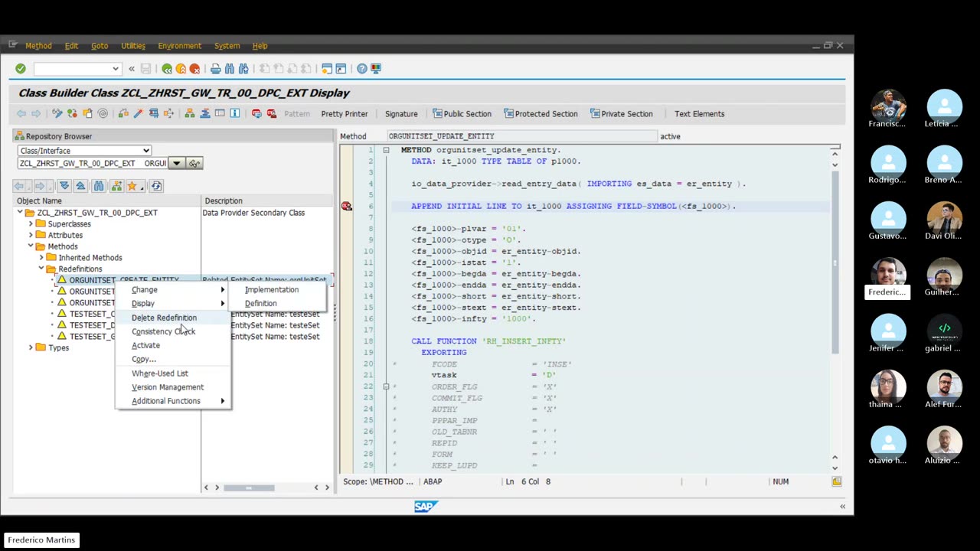Click the binoculars Find icon in Repository Browser
Viewport: 980px width, 551px height.
pos(99,186)
